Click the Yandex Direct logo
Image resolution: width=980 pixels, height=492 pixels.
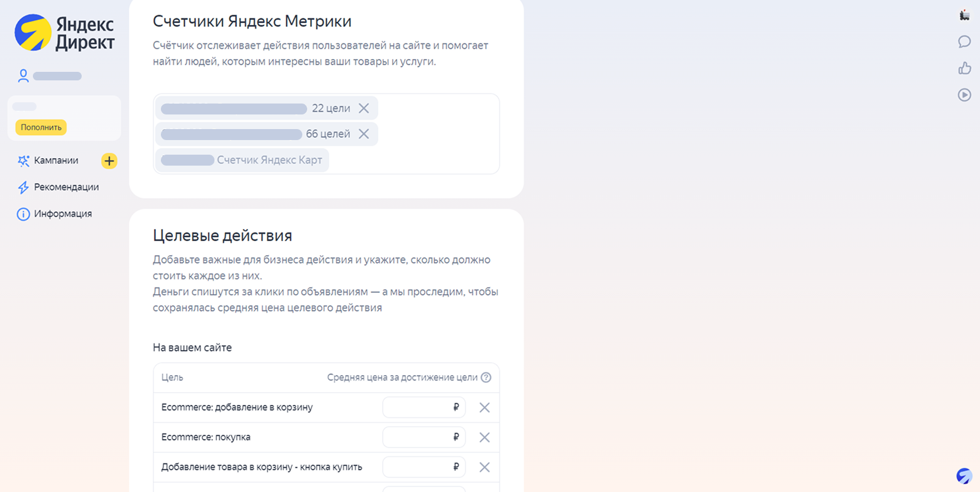[x=65, y=33]
